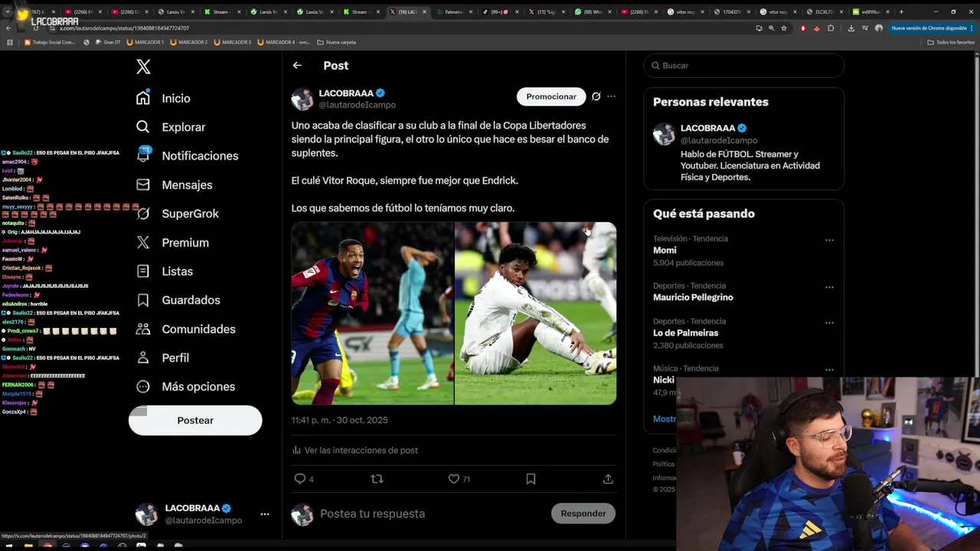Click the Buscar search field
Viewport: 980px width, 551px height.
pos(744,66)
